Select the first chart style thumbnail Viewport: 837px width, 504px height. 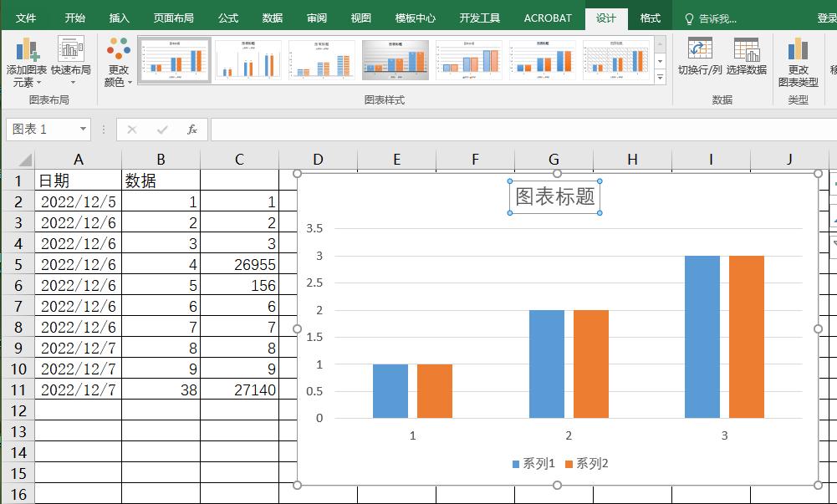(175, 60)
